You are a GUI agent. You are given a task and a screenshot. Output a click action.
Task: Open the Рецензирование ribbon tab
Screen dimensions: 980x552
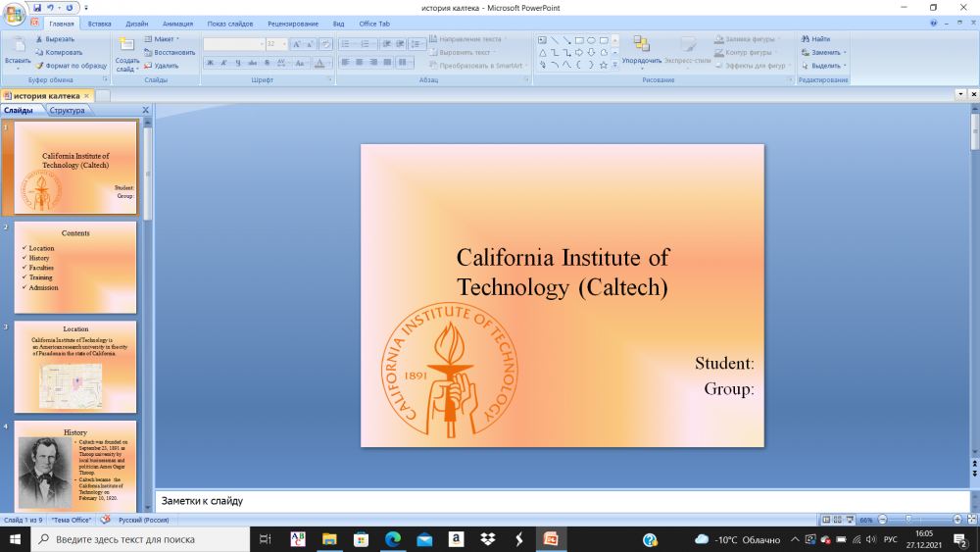click(293, 24)
